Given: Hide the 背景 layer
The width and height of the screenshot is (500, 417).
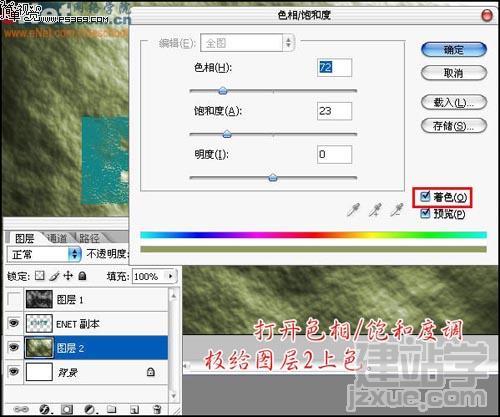Looking at the screenshot, I should point(14,371).
